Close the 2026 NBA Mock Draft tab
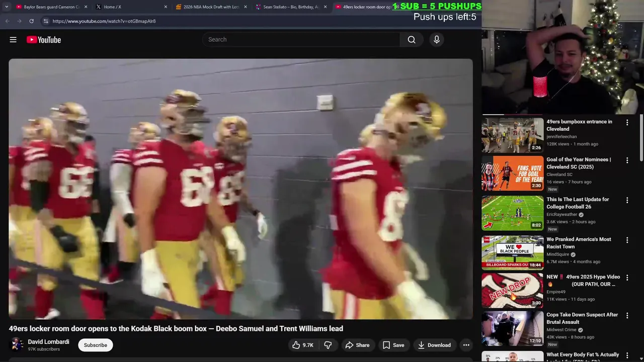Image resolution: width=644 pixels, height=362 pixels. click(246, 7)
